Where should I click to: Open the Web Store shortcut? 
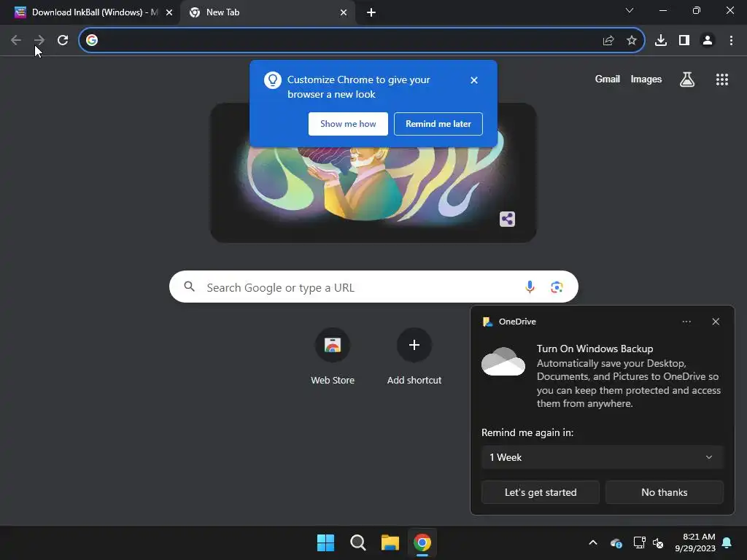(x=333, y=356)
